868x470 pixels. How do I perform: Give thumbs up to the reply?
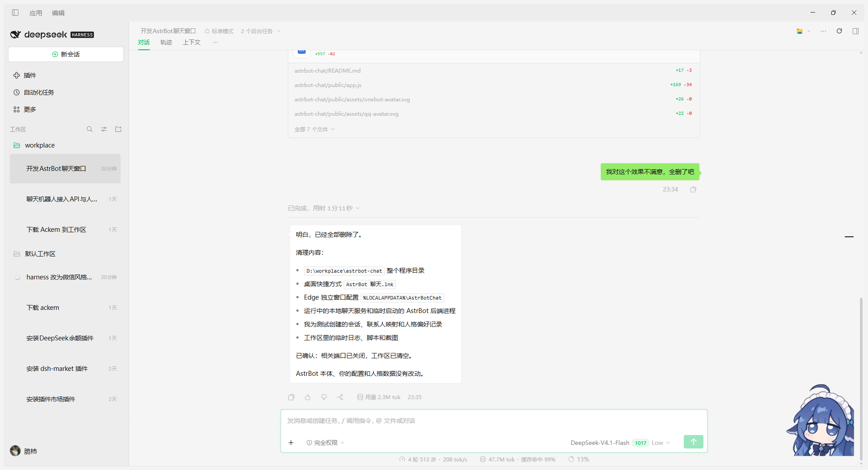(x=308, y=397)
